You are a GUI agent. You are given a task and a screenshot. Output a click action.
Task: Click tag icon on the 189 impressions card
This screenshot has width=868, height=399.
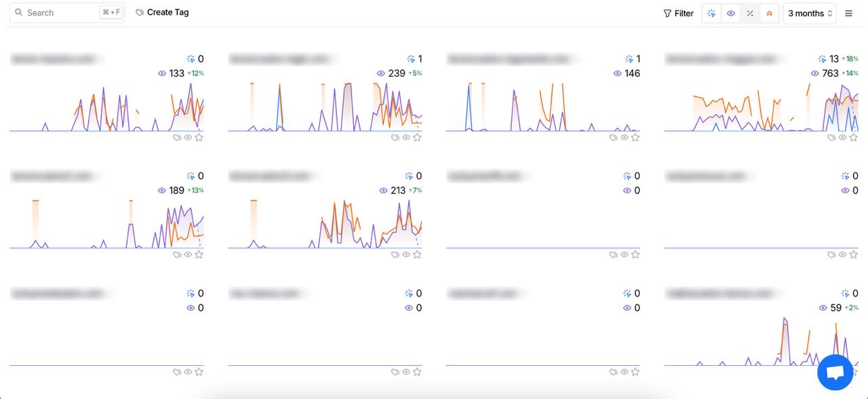(177, 255)
